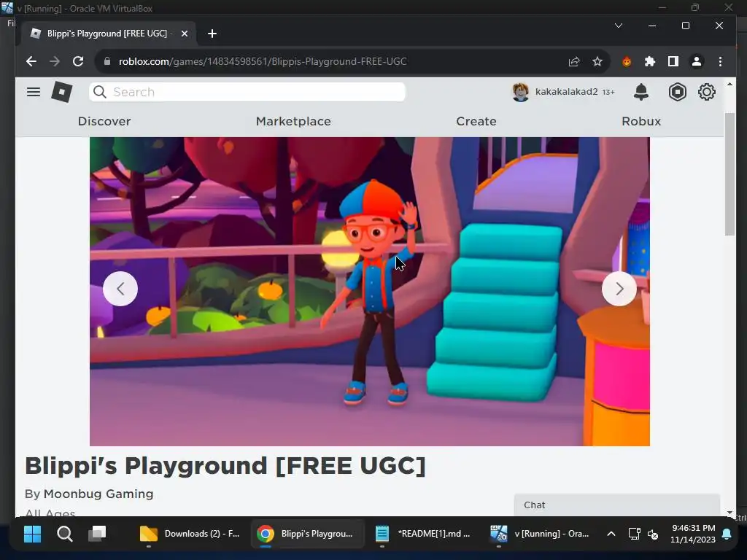747x560 pixels.
Task: Bookmark this page with the star icon
Action: 597,61
